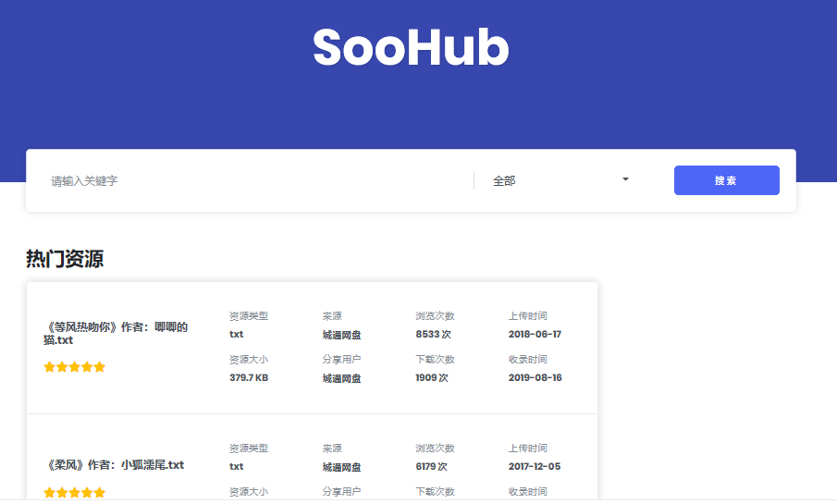
Task: Open the 《柔风》作者：小狐濡尾.txt resource
Action: (114, 465)
